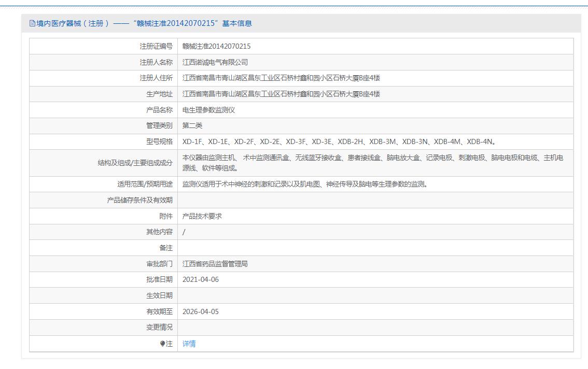Select the address value in 注册人住所 row

pos(281,78)
